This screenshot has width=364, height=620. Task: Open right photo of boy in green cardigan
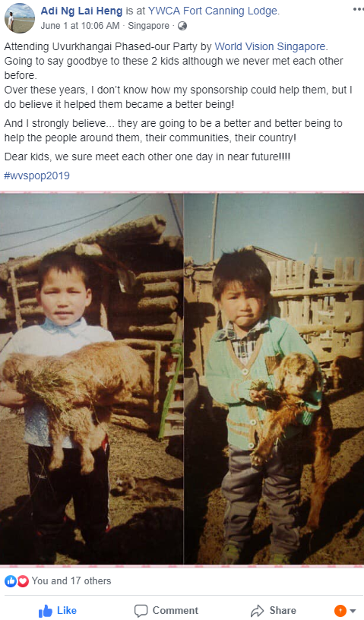pos(274,379)
